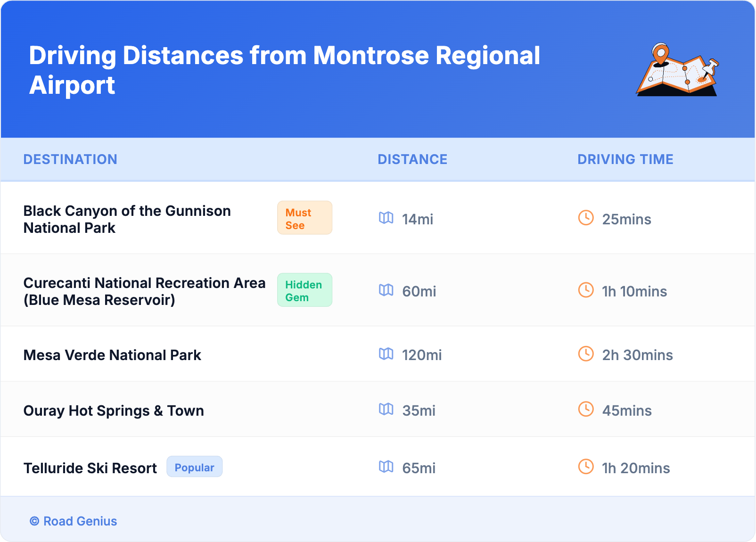Click the map illustration in the header
This screenshot has width=756, height=542.
(677, 70)
